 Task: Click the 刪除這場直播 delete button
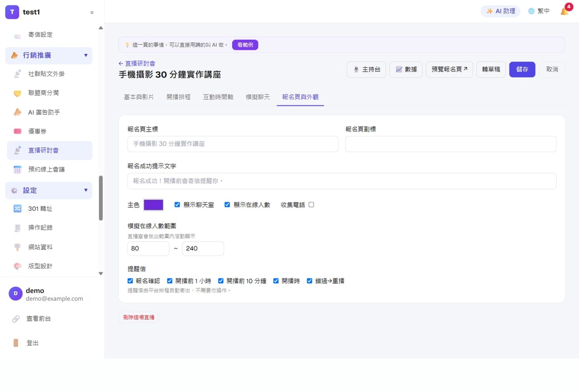(139, 317)
